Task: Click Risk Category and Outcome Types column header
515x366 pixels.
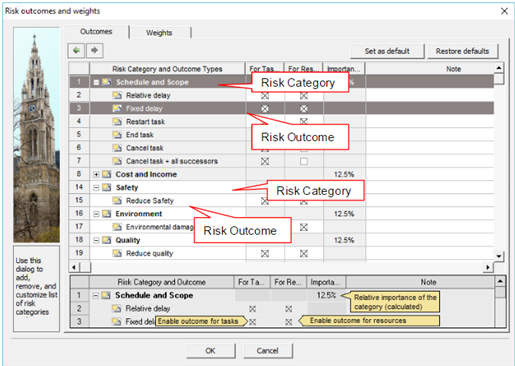Action: [167, 69]
